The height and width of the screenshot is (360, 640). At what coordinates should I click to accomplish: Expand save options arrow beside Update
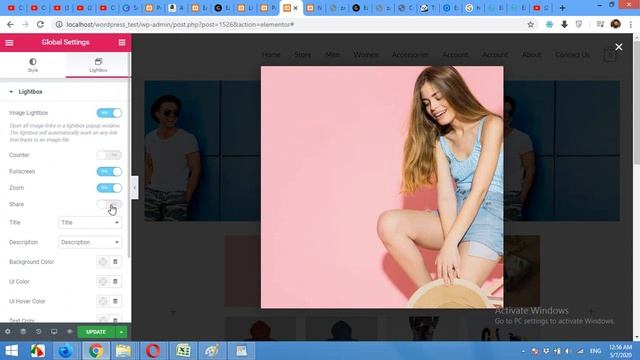[x=121, y=332]
